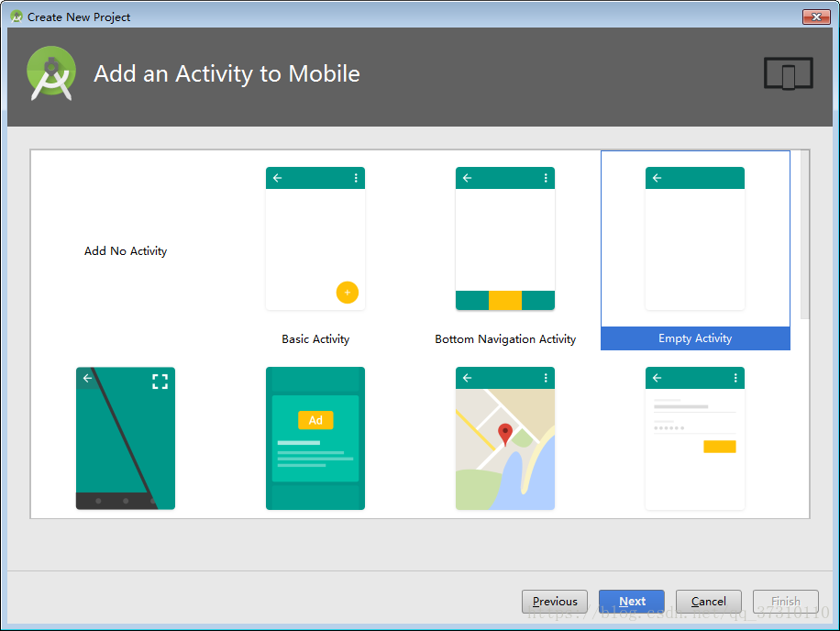Select the Bottom Navigation Activity label
The width and height of the screenshot is (840, 631).
coord(505,339)
